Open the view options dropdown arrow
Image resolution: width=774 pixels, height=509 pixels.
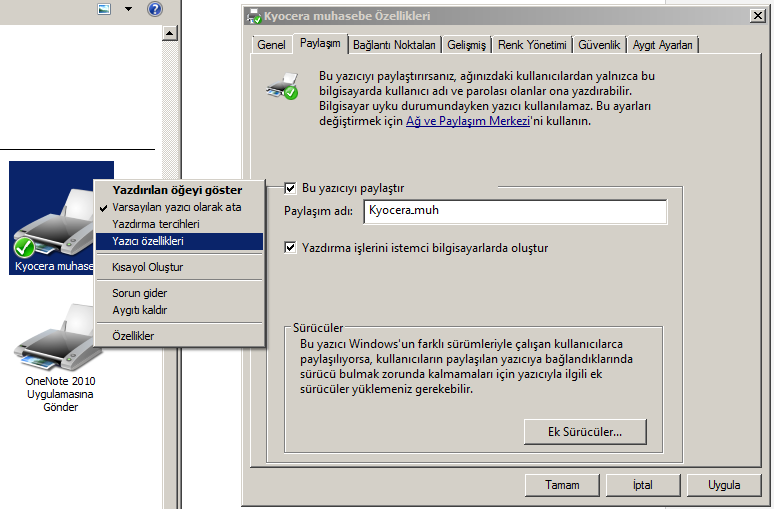[128, 9]
